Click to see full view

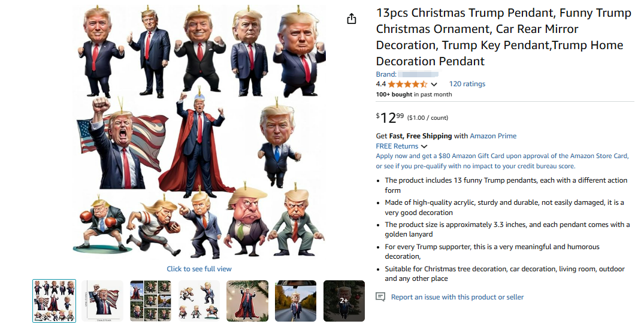(199, 269)
